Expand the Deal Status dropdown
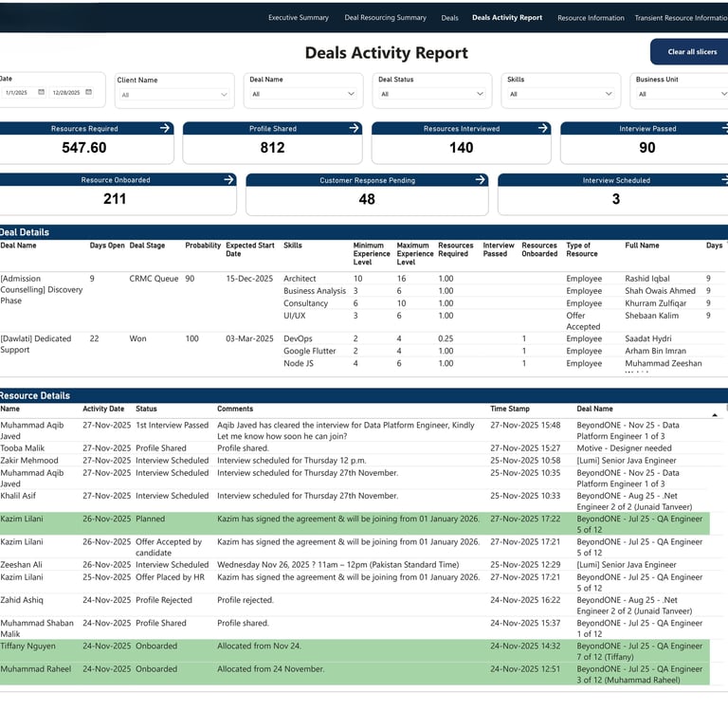Screen dimensions: 728x711 tap(432, 94)
